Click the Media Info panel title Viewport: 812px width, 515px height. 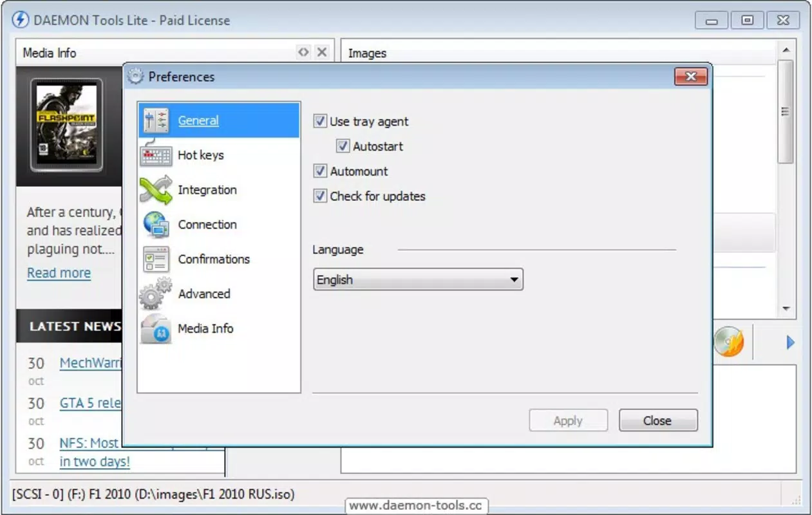click(x=50, y=53)
